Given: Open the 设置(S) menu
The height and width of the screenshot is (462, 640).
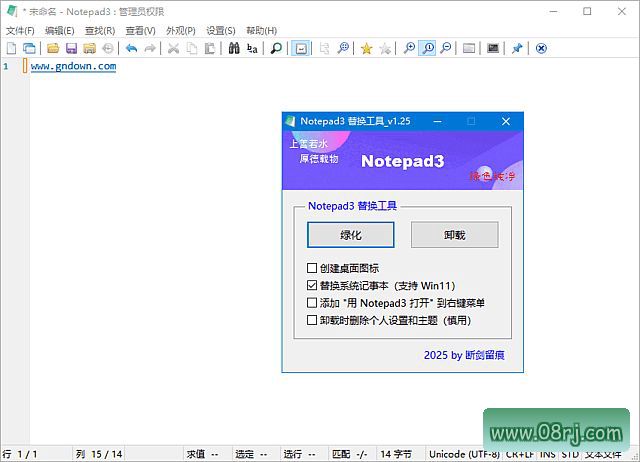Looking at the screenshot, I should point(221,31).
